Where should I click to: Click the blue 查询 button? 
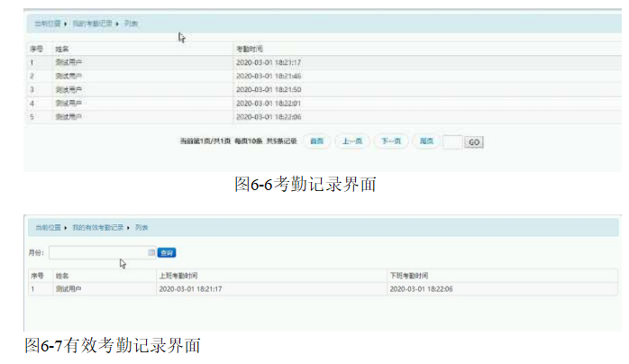(167, 252)
